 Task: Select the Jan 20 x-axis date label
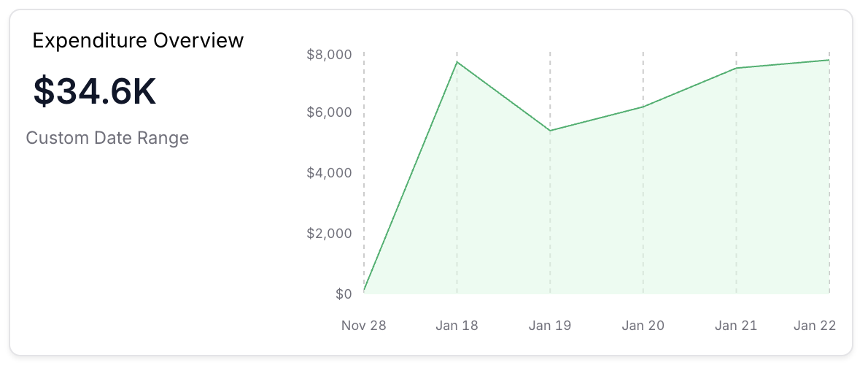coord(643,326)
